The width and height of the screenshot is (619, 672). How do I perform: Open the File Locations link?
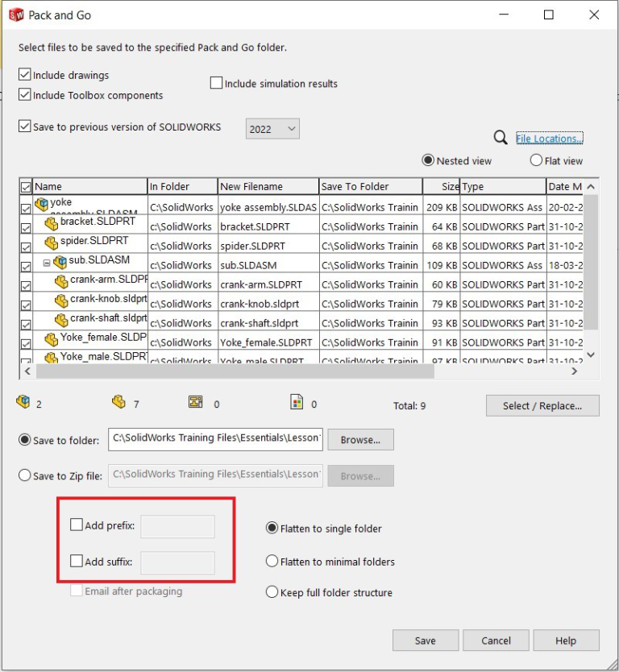549,139
